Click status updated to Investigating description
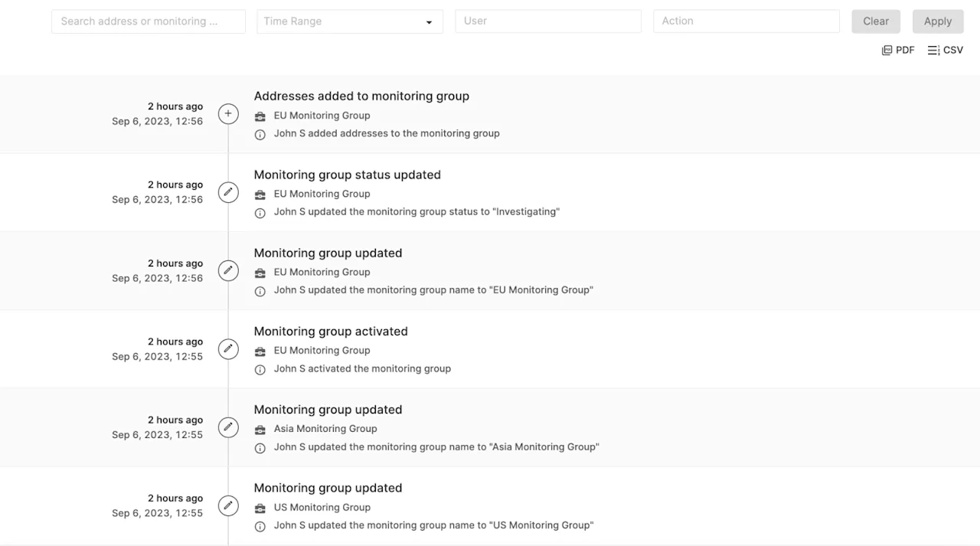The height and width of the screenshot is (546, 980). pyautogui.click(x=417, y=211)
